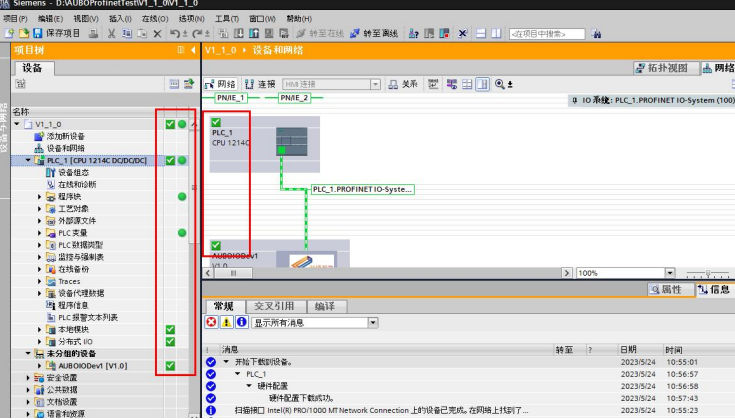Click the Copy icon in toolbar
The height and width of the screenshot is (420, 735).
pyautogui.click(x=127, y=33)
